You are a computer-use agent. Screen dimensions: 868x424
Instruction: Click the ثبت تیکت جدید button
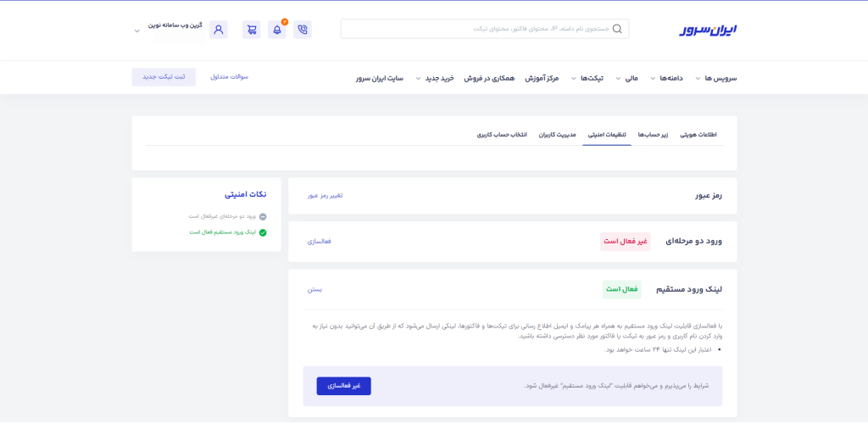coord(164,77)
